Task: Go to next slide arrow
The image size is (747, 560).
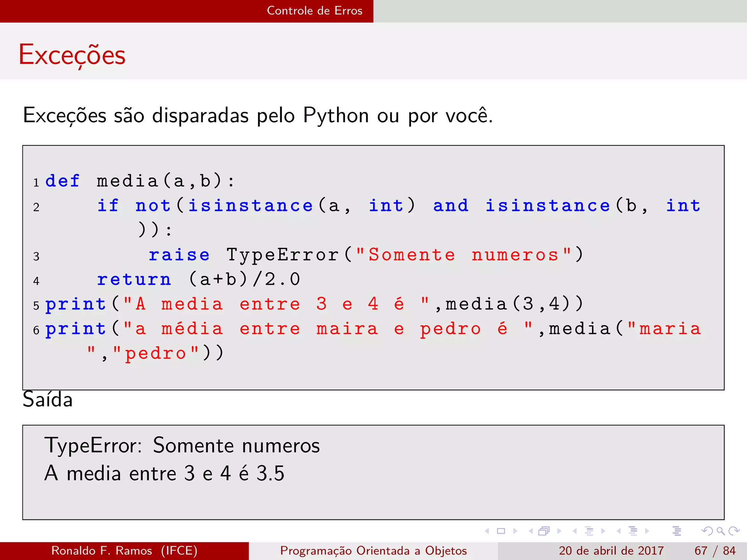Action: click(x=515, y=531)
